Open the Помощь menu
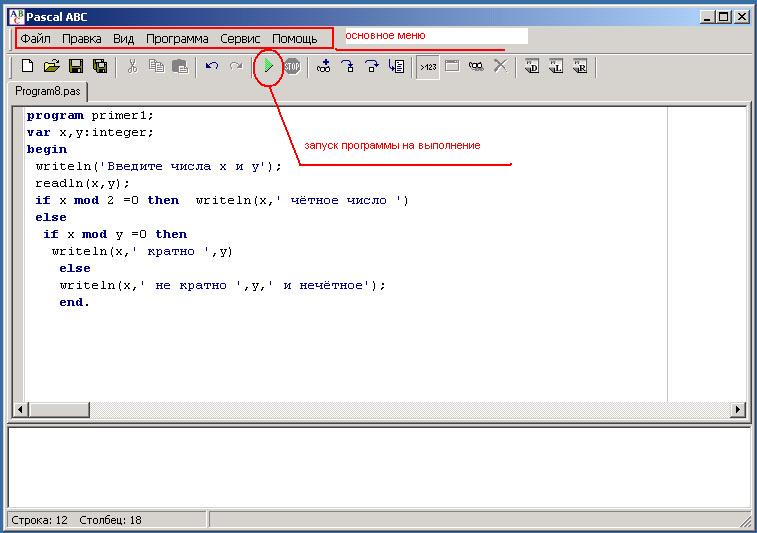 point(294,39)
